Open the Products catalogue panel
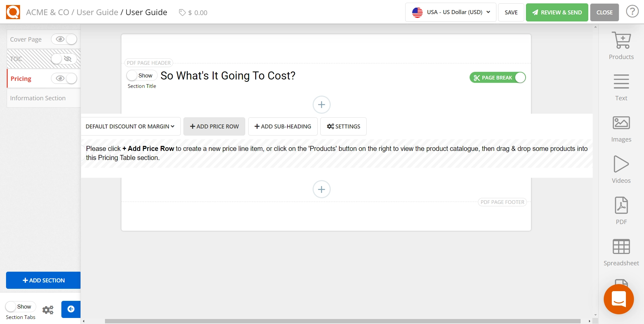 pyautogui.click(x=621, y=46)
